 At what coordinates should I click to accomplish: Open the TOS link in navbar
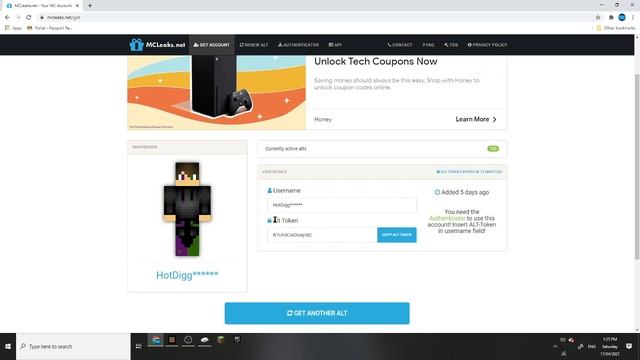point(451,45)
